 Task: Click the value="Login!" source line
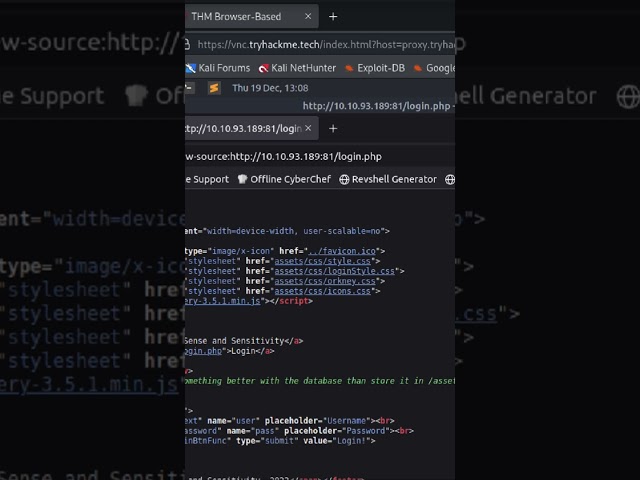tap(280, 441)
